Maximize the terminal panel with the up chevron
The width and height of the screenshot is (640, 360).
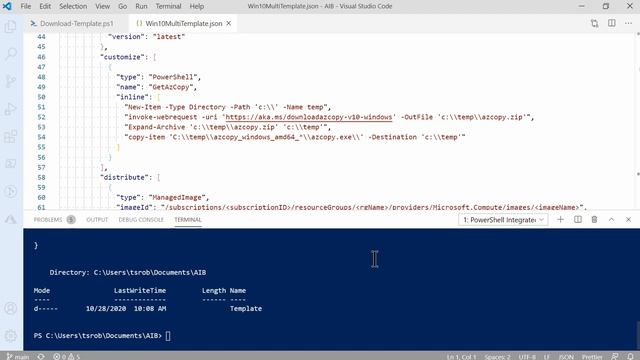pyautogui.click(x=611, y=220)
